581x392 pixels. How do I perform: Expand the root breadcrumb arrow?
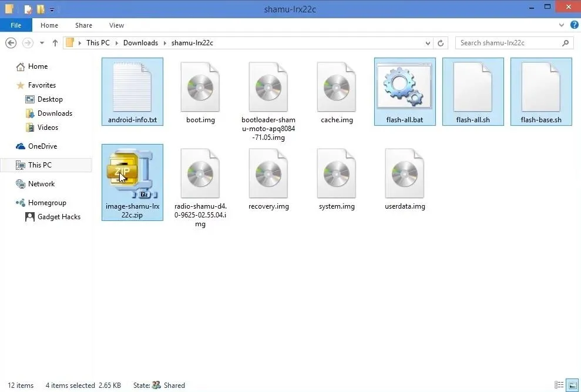(x=80, y=43)
